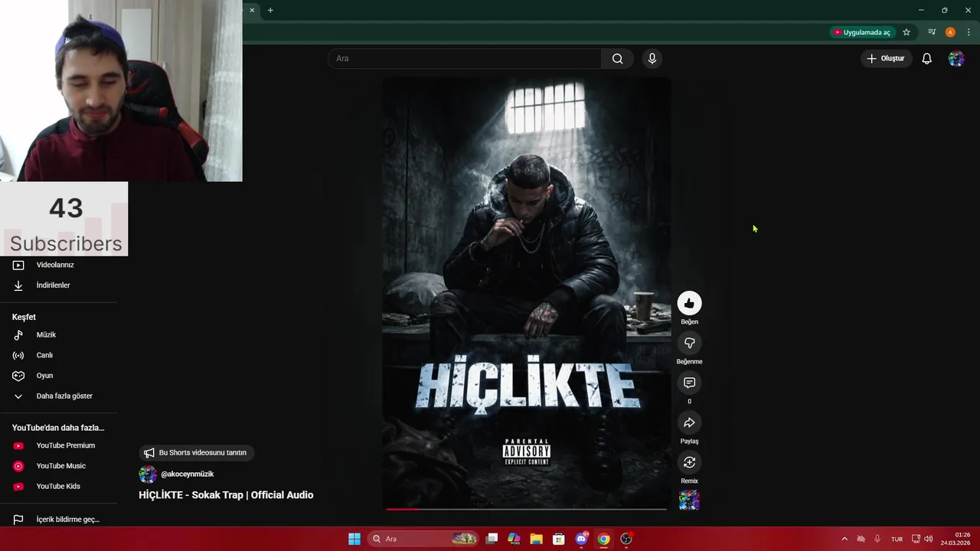This screenshot has height=551, width=980.
Task: Open the Chrome three-dot menu
Action: (969, 32)
